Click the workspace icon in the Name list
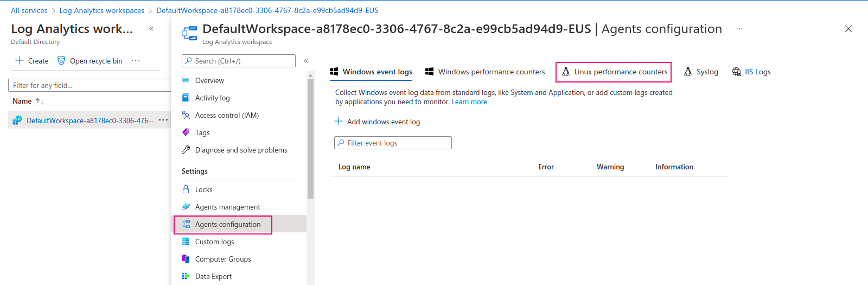Screen dimensions: 868x285 point(17,121)
